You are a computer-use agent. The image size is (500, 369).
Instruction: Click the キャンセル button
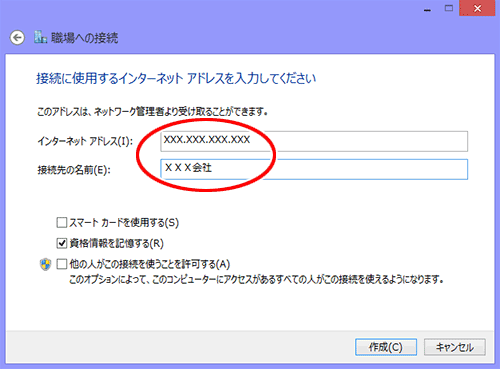pyautogui.click(x=455, y=347)
